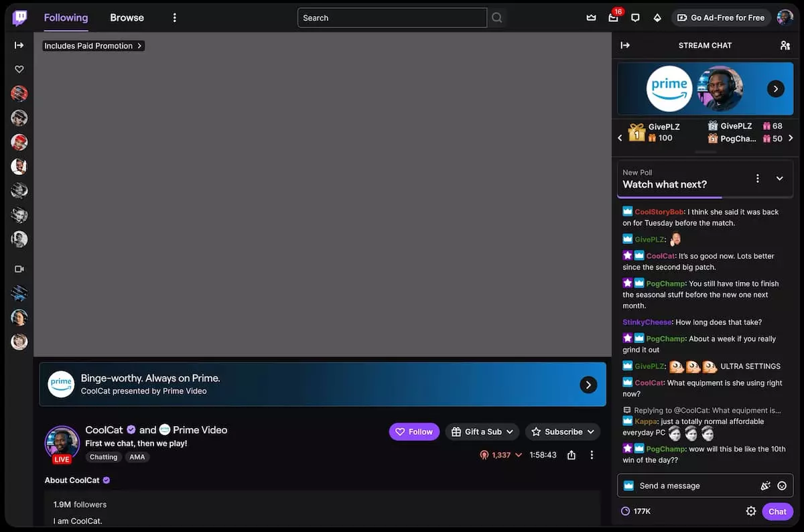804x532 pixels.
Task: Click the Prime banner arrow in chat
Action: (775, 88)
